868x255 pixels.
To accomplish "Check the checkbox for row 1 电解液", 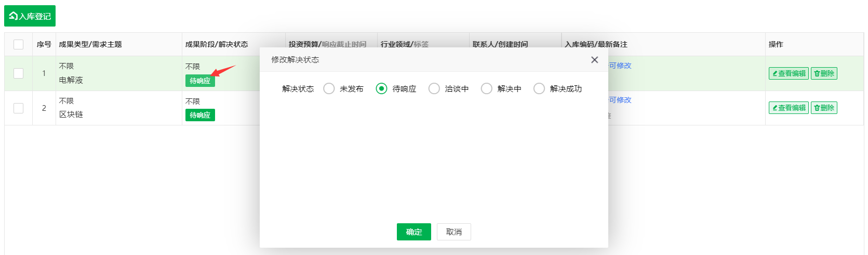I will (x=18, y=73).
